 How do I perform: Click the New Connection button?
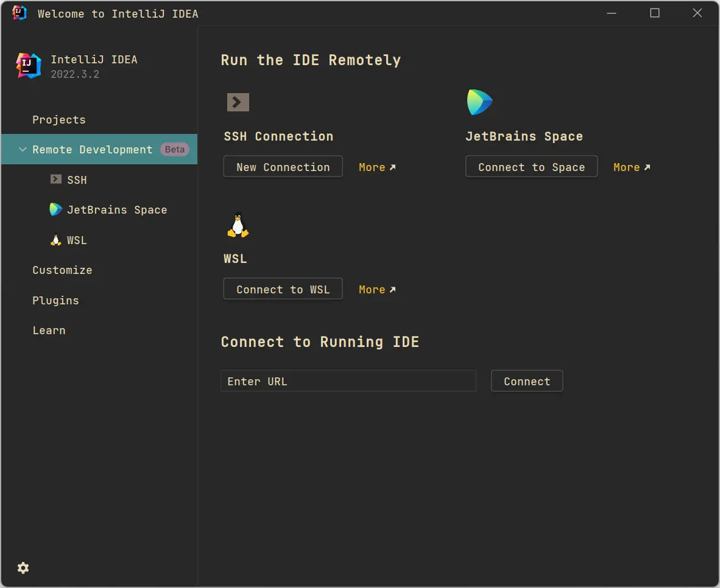tap(283, 167)
